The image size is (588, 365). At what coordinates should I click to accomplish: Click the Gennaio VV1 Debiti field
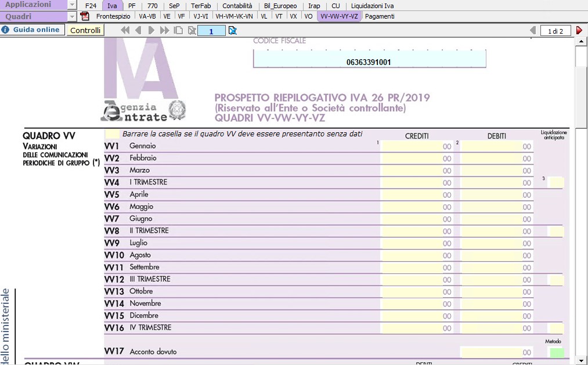pyautogui.click(x=497, y=146)
